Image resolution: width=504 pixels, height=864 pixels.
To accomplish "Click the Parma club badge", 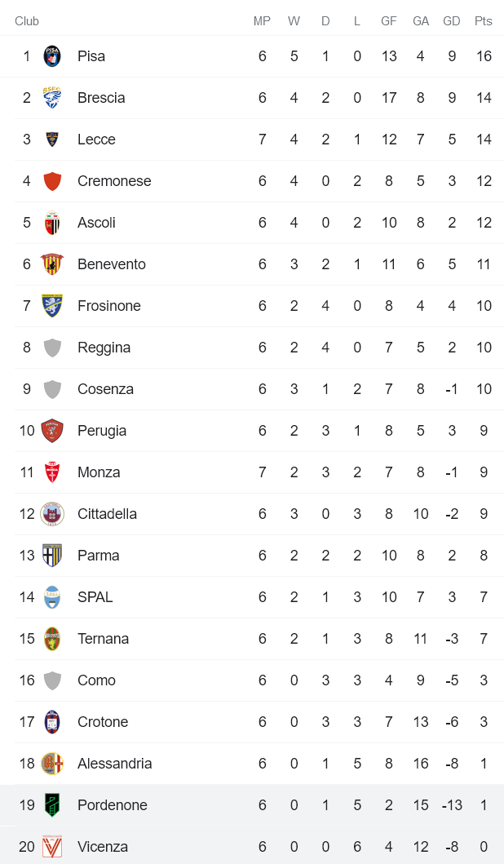I will pos(52,556).
